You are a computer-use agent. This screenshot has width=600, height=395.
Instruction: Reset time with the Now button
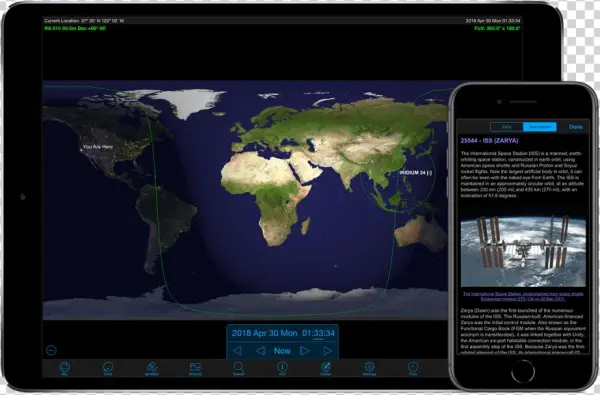pyautogui.click(x=282, y=351)
